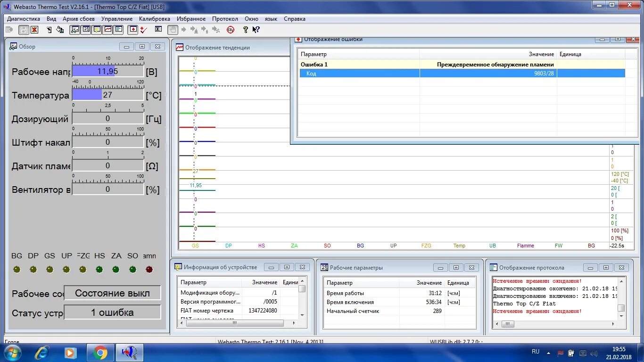
Task: Click the error code value 9803/28
Action: pyautogui.click(x=544, y=74)
